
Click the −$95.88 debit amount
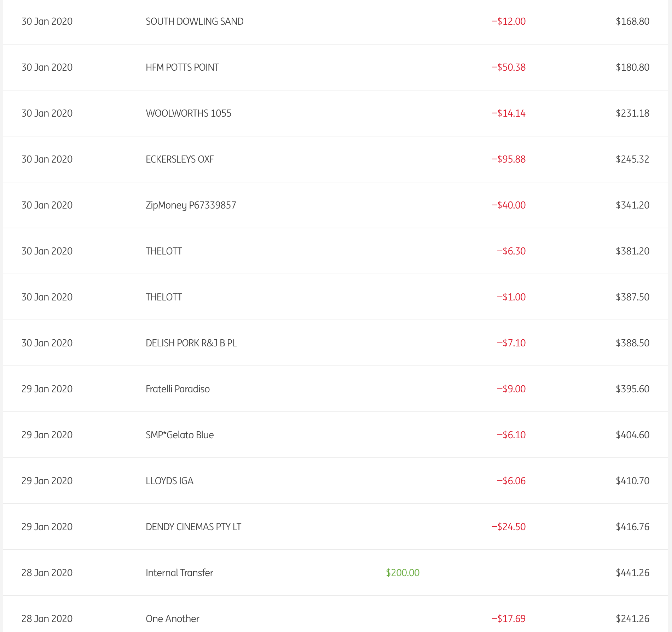point(508,159)
